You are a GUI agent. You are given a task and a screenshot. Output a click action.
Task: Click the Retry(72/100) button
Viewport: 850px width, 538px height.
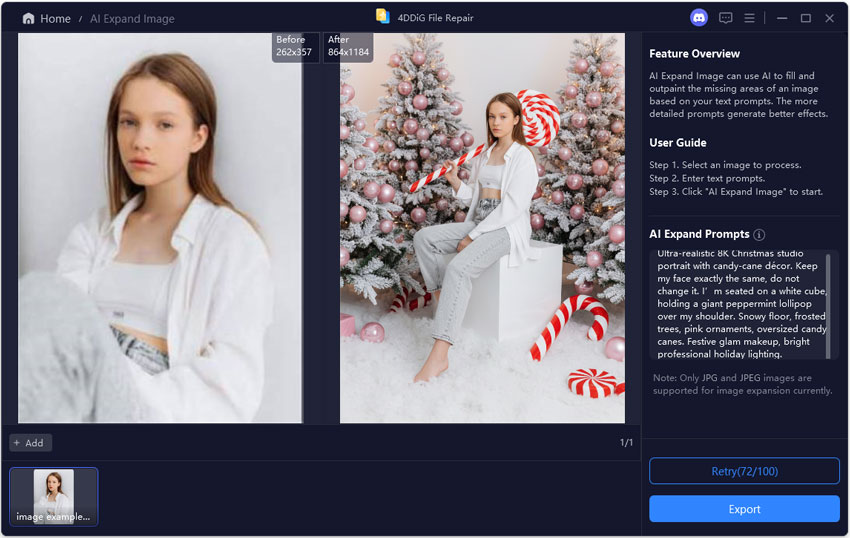pyautogui.click(x=744, y=471)
